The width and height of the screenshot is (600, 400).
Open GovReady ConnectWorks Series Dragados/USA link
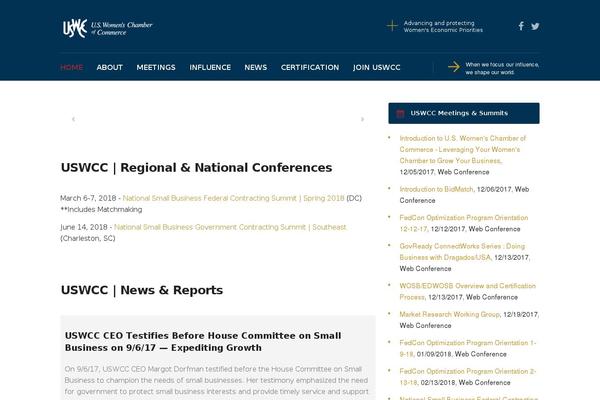click(462, 251)
